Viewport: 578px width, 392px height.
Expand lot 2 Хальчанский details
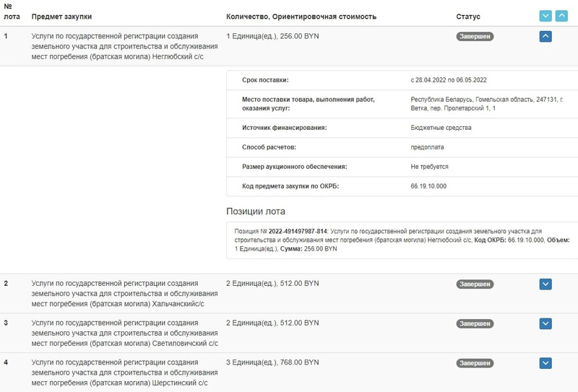click(x=545, y=284)
